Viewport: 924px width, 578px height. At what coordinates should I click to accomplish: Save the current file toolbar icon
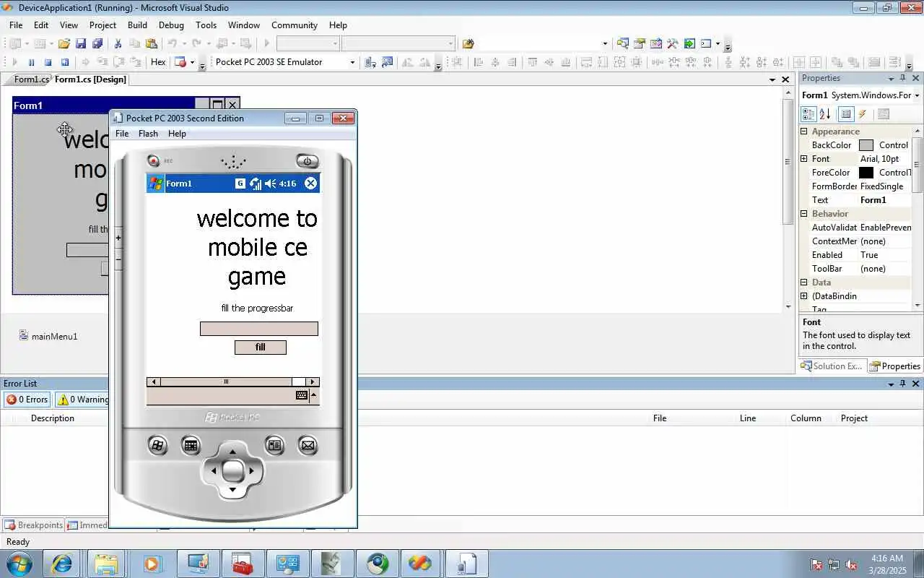[x=81, y=43]
